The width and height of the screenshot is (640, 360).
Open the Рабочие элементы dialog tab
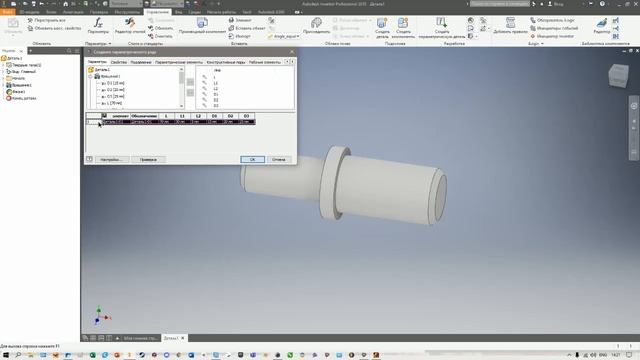264,62
